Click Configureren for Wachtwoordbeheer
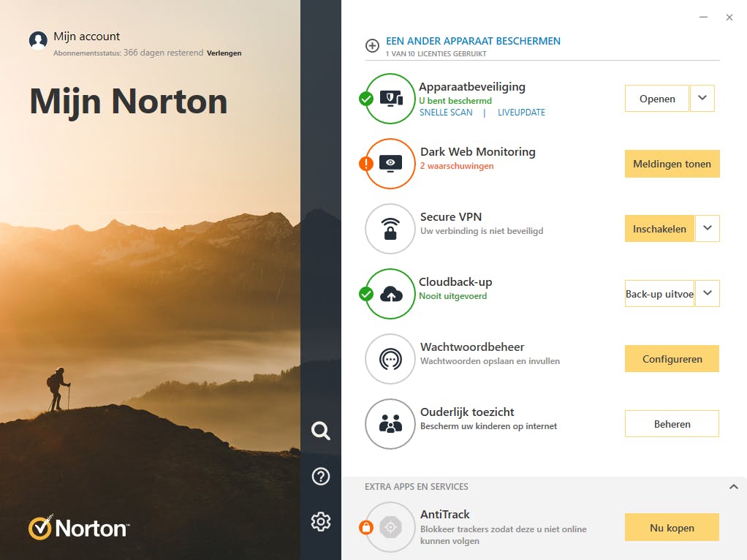747x560 pixels. coord(672,359)
